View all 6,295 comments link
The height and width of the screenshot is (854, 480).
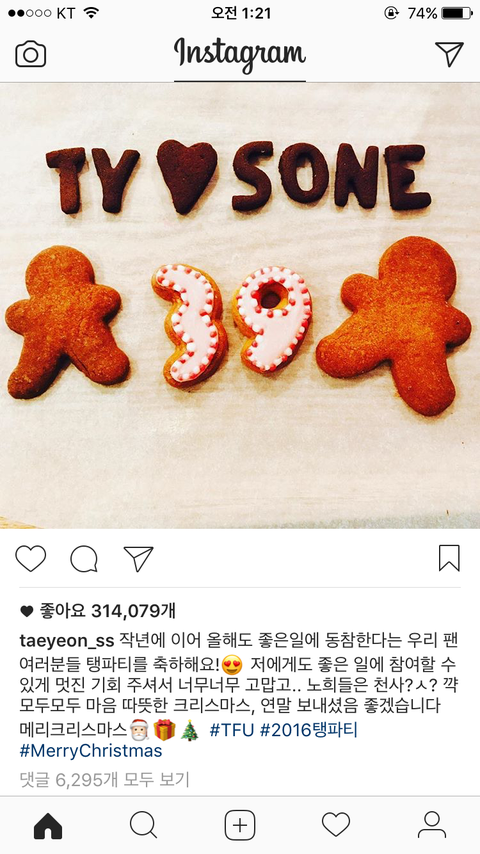click(105, 779)
